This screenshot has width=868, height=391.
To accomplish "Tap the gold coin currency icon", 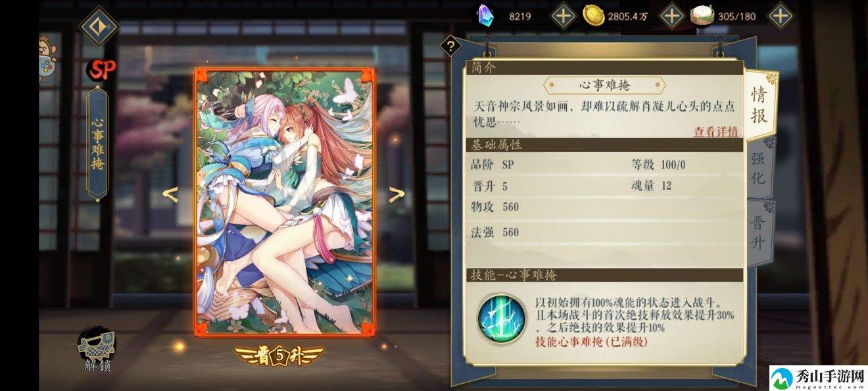I will click(x=594, y=16).
